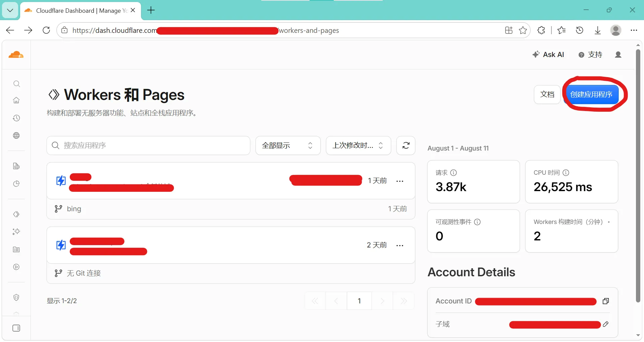Click the info icon next to 请求
This screenshot has width=644, height=342.
[x=453, y=173]
